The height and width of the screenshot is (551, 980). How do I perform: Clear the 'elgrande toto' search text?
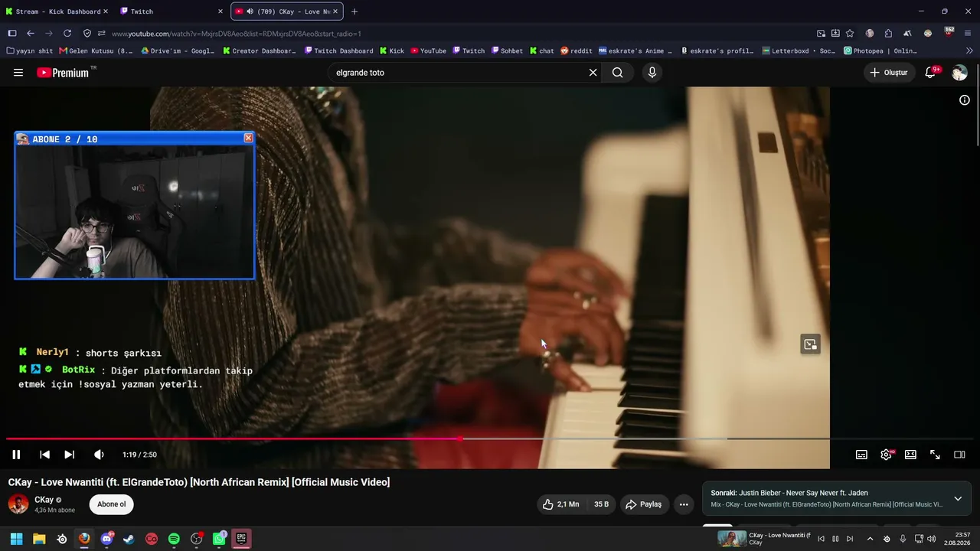tap(593, 73)
